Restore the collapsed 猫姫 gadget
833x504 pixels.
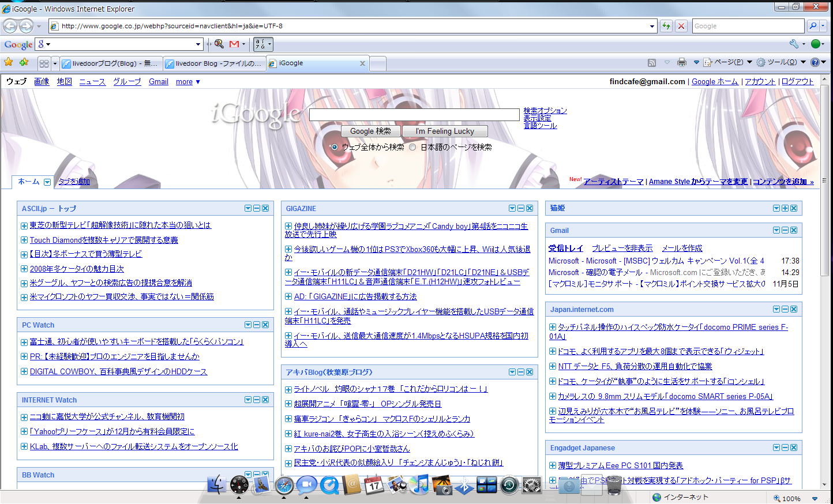[785, 208]
